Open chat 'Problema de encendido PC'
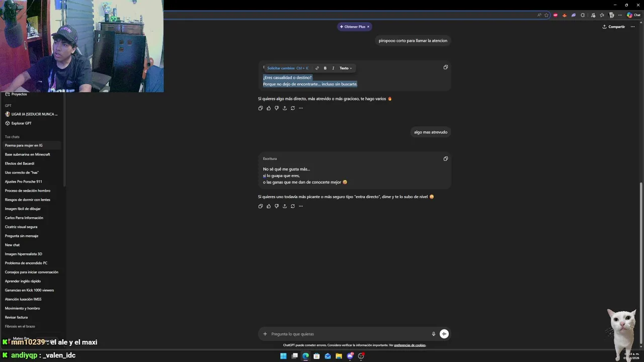Viewport: 644px width, 362px height. coord(32,263)
